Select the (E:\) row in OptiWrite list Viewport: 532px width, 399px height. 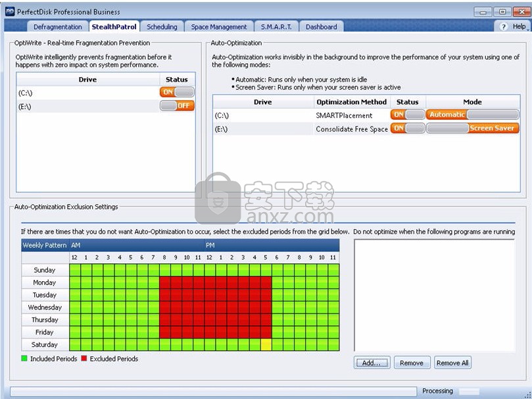[106, 106]
